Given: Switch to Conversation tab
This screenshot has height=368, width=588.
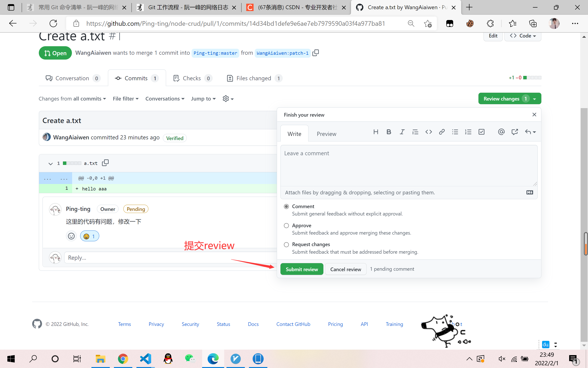Looking at the screenshot, I should coord(73,78).
